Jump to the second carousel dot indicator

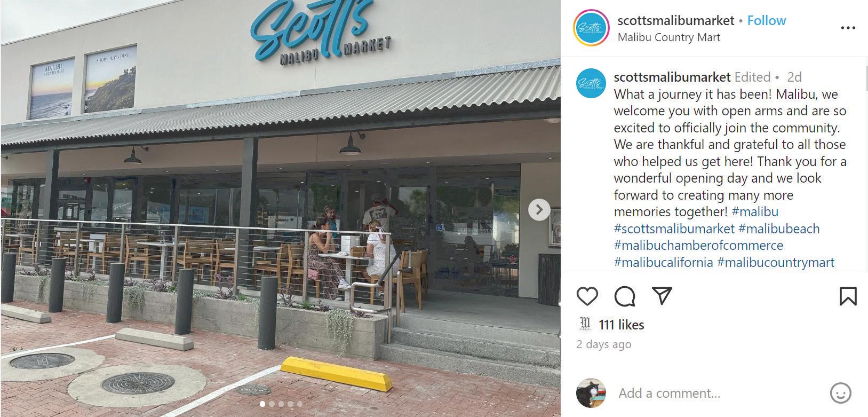272,404
